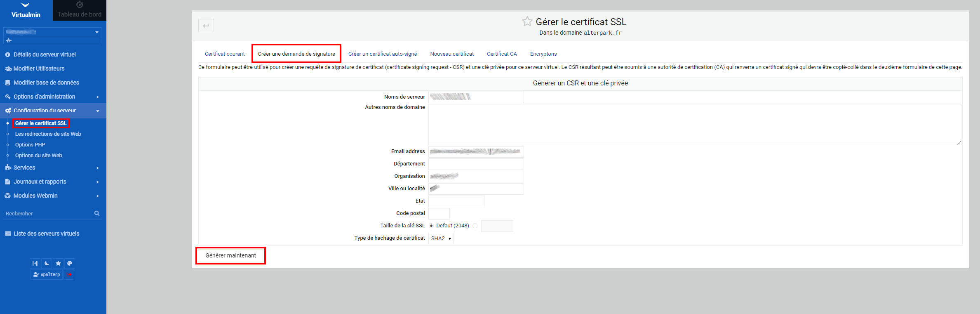Star this page as a favorite
The width and height of the screenshot is (980, 314).
pyautogui.click(x=526, y=21)
